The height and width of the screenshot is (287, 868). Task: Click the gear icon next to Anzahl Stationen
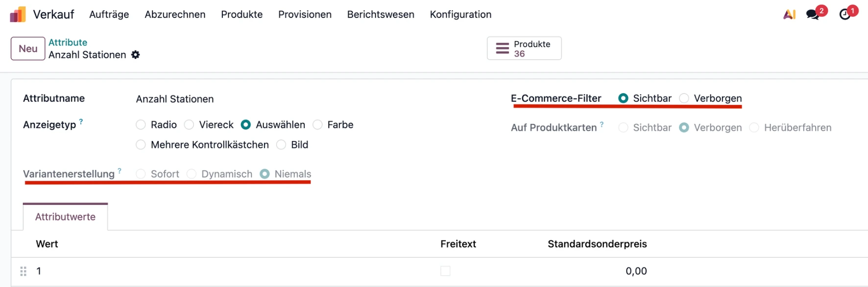pyautogui.click(x=135, y=55)
